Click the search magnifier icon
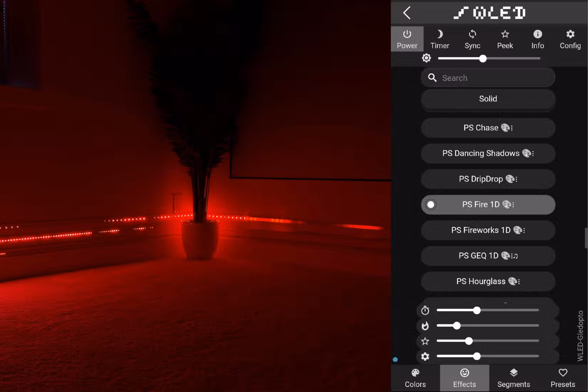 click(x=432, y=78)
